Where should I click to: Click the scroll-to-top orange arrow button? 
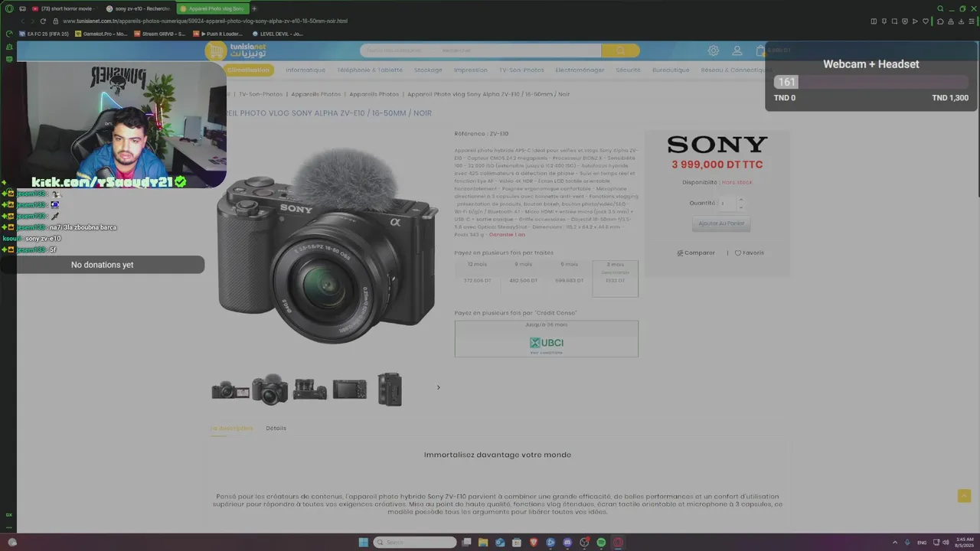tap(964, 496)
